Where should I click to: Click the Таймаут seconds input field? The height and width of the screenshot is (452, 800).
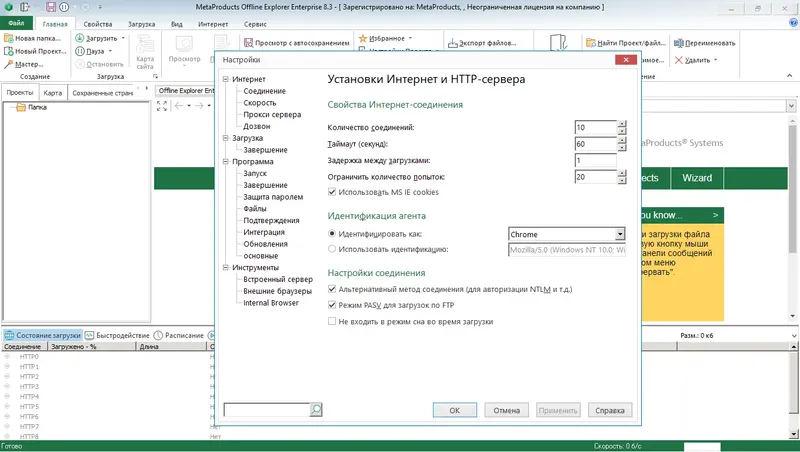tap(595, 144)
